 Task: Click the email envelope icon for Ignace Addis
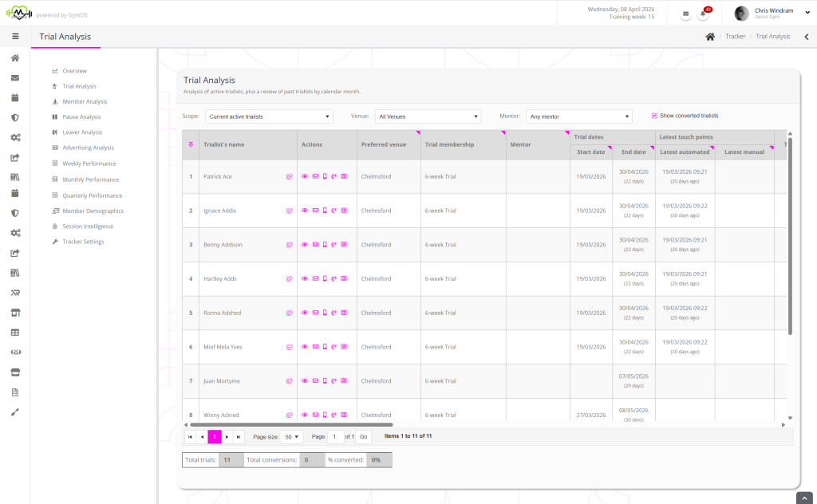(x=314, y=211)
